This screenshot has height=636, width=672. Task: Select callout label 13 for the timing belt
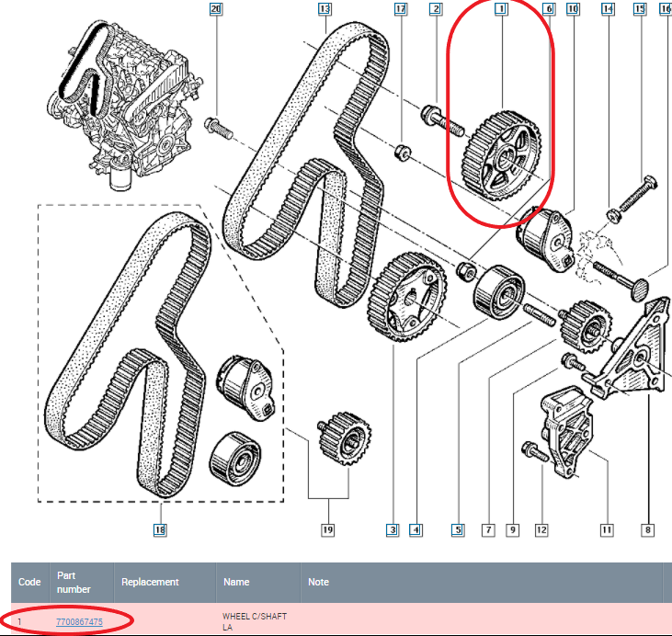pos(324,9)
